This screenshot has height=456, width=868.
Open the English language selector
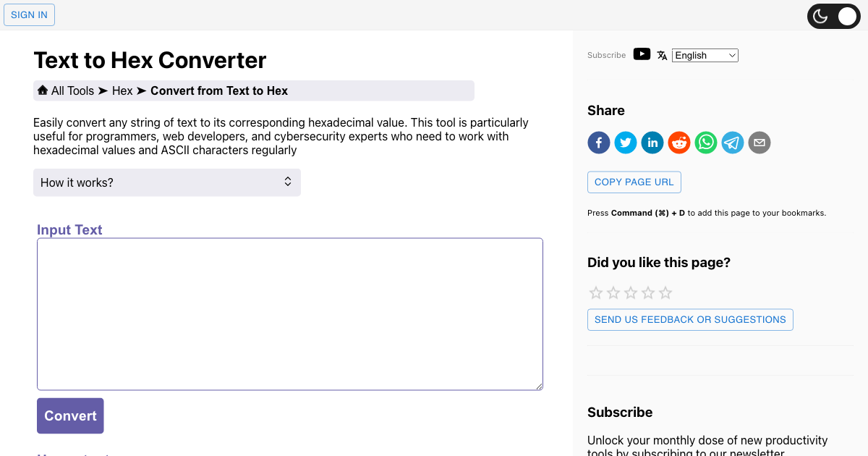click(705, 55)
